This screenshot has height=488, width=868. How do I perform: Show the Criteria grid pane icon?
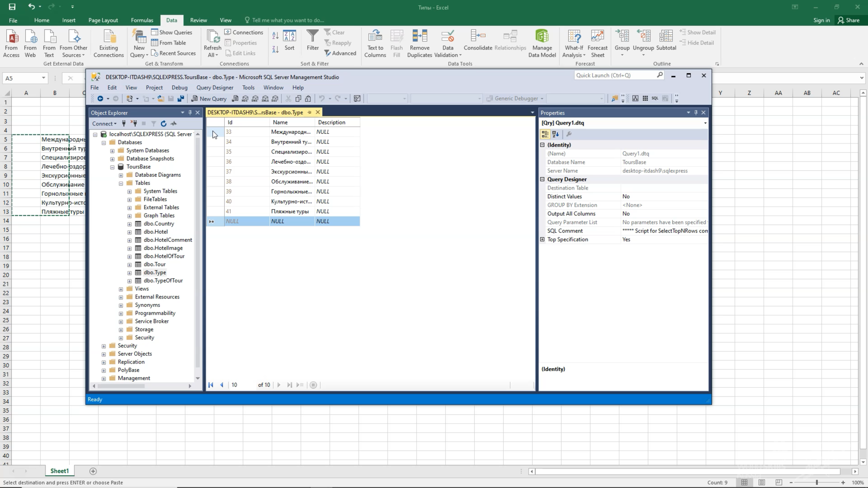point(645,99)
